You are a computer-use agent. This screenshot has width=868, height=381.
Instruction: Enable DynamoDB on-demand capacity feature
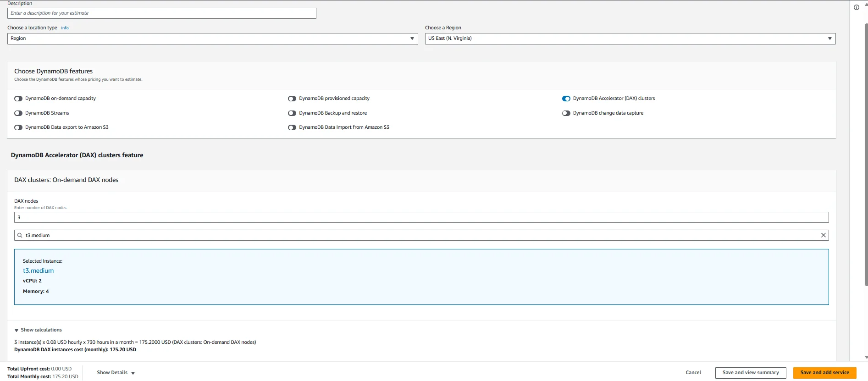coord(18,99)
